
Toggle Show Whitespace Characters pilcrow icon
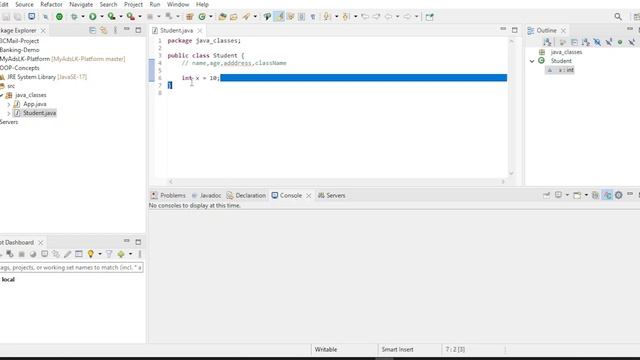coord(313,17)
